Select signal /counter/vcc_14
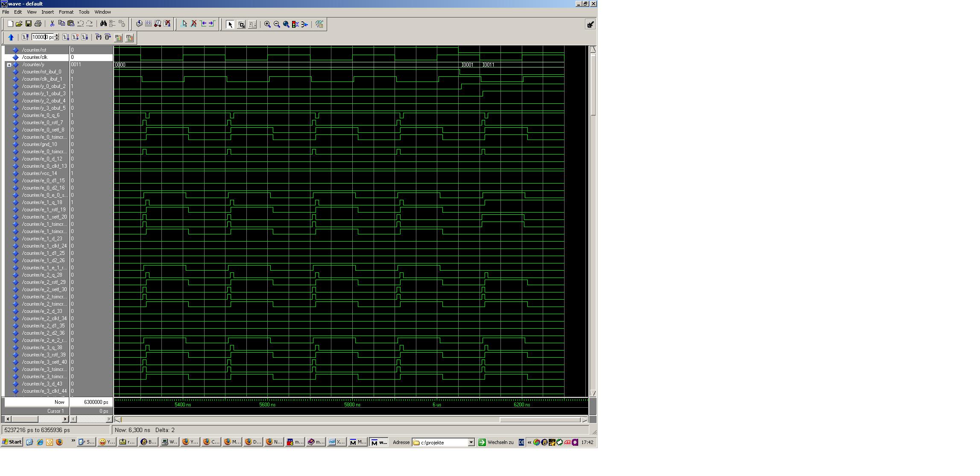 [39, 173]
